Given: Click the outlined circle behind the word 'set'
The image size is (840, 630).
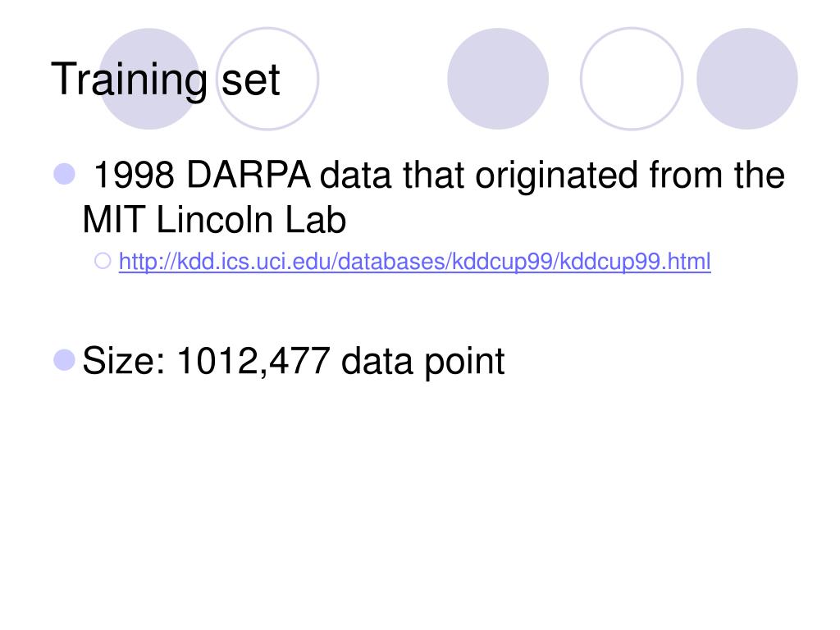Looking at the screenshot, I should pyautogui.click(x=268, y=79).
